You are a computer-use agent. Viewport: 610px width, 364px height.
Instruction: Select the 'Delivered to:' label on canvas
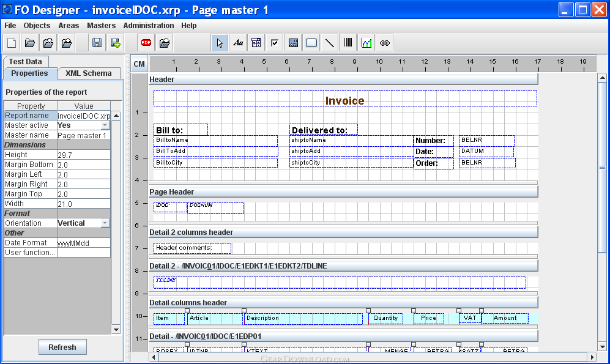[323, 130]
